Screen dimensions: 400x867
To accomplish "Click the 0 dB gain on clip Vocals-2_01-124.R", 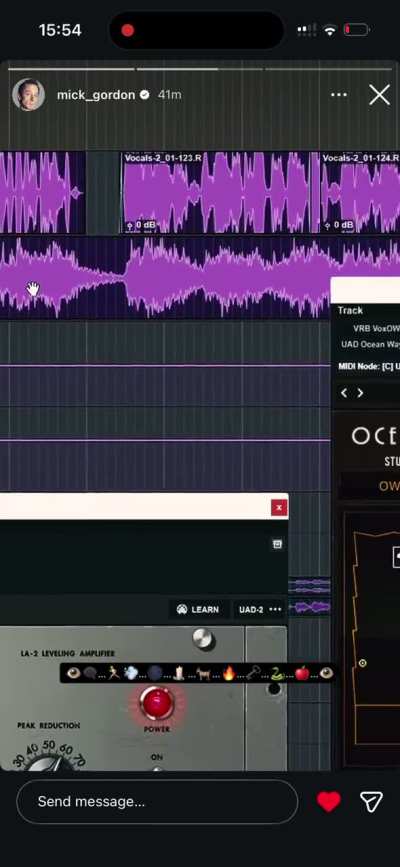I will (x=339, y=225).
